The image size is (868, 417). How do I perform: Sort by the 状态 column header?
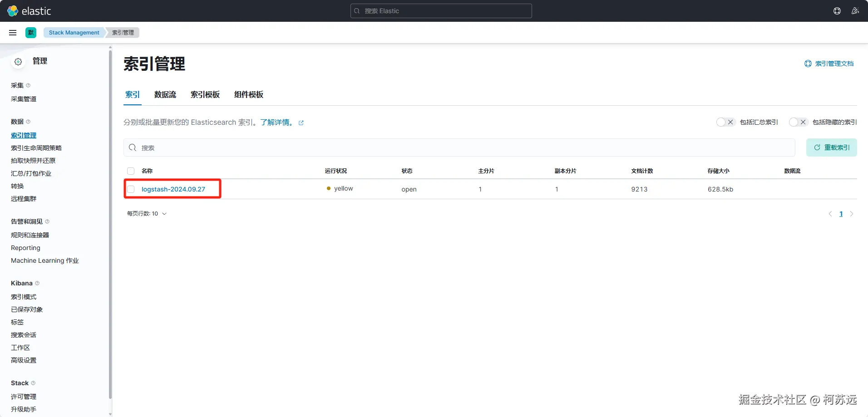(x=407, y=171)
